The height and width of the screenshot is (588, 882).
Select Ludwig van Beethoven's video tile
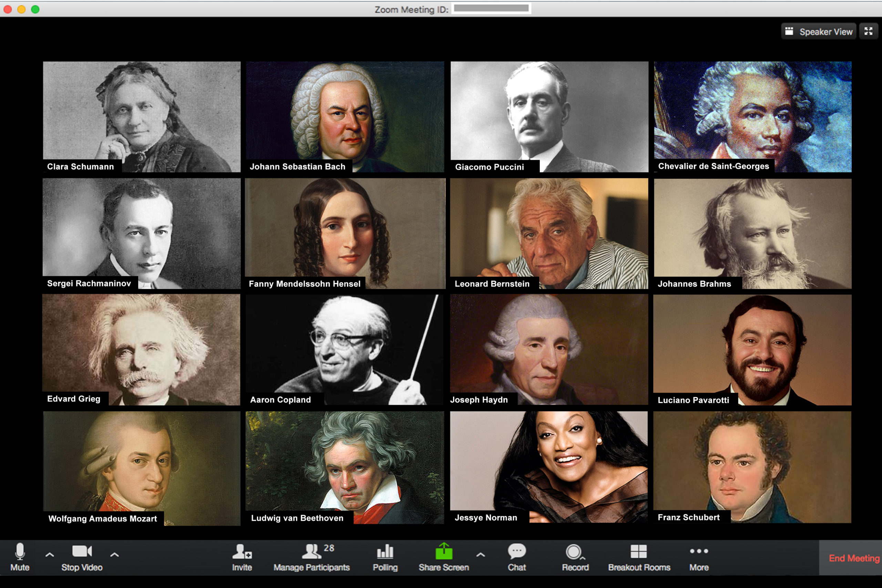tap(345, 468)
